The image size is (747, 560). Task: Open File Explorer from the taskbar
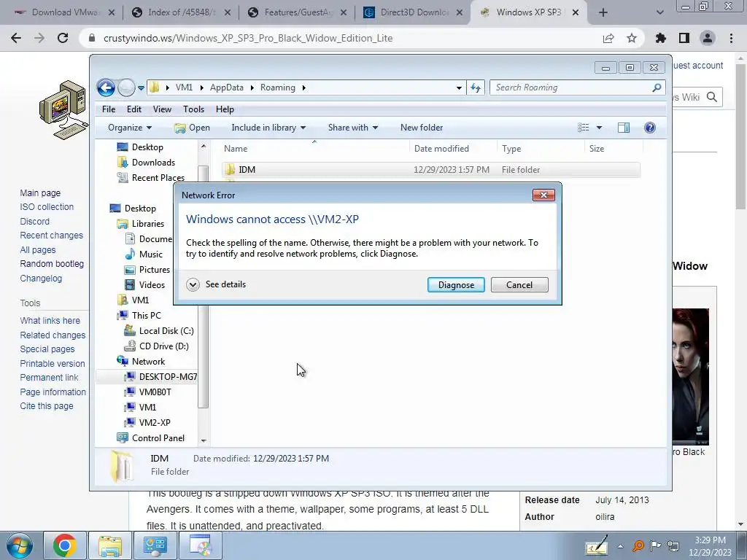[x=110, y=545]
